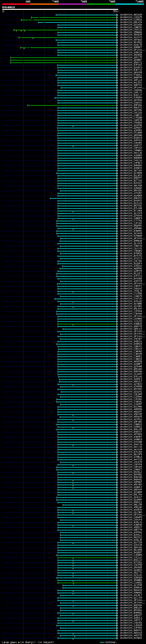Click the cyan alignment bar of UniRef100_B9KZZ0

click(84, 198)
